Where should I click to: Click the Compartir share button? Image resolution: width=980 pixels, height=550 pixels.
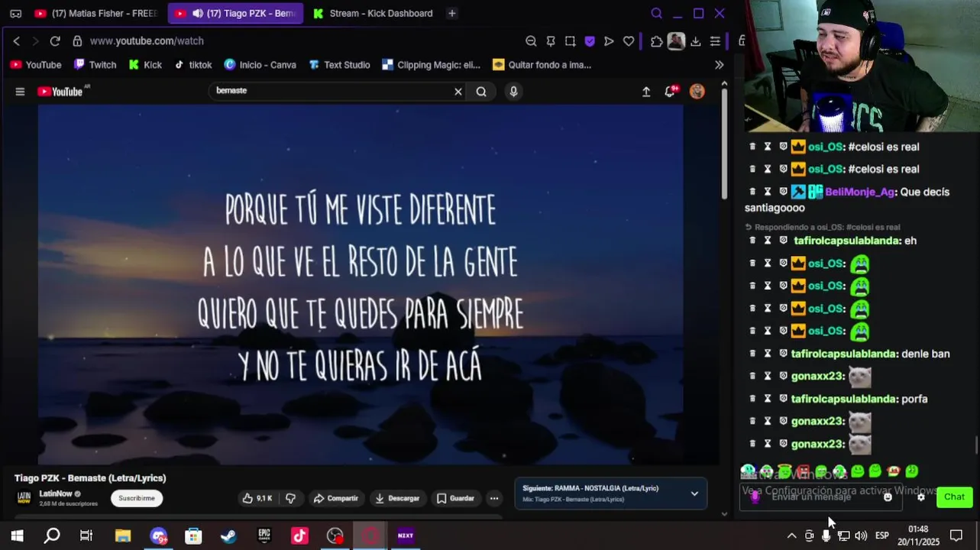pyautogui.click(x=335, y=498)
